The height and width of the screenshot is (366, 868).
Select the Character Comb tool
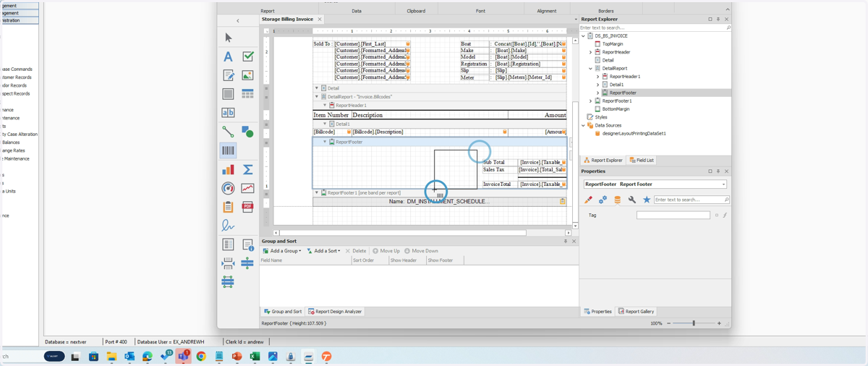tap(228, 113)
